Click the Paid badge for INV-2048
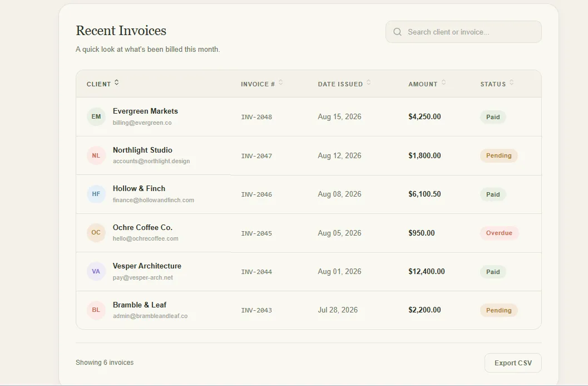The width and height of the screenshot is (588, 386). coord(493,117)
